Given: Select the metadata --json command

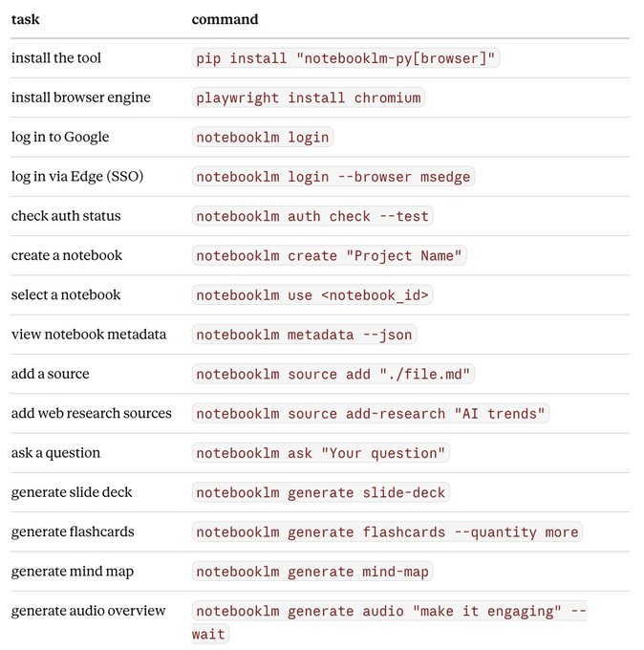Looking at the screenshot, I should 304,335.
